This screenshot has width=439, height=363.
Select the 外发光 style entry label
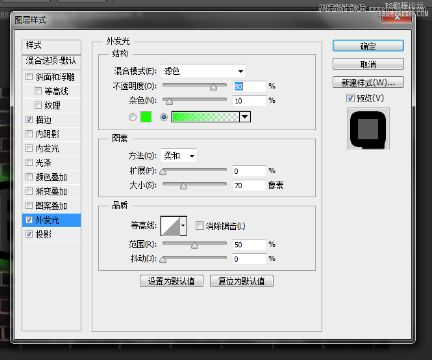[47, 220]
